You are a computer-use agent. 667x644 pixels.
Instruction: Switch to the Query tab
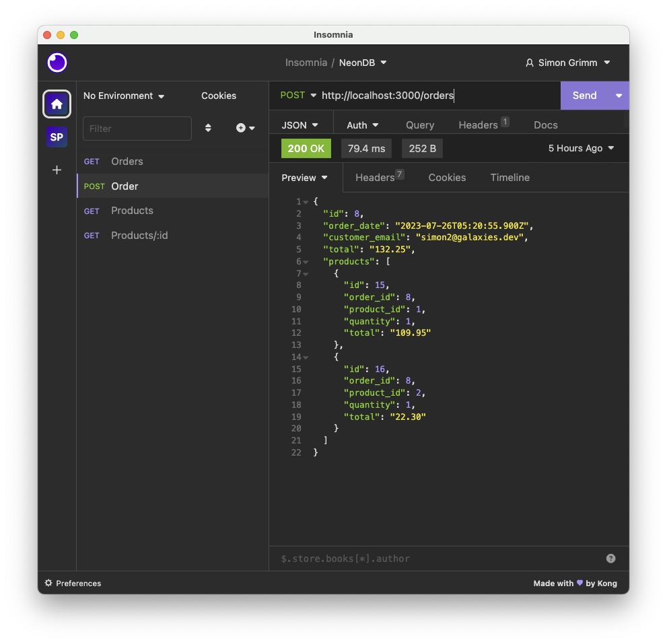pos(420,125)
